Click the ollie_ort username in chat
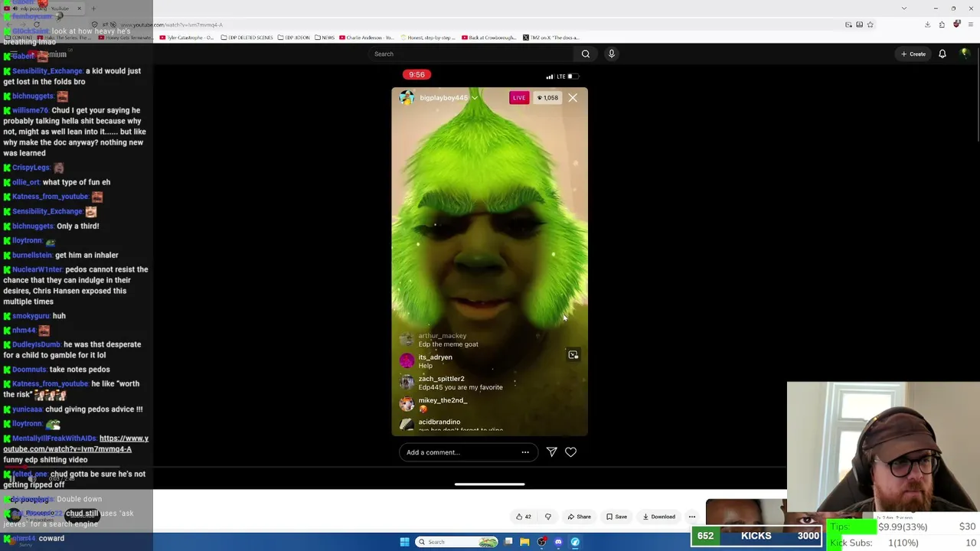 [25, 182]
